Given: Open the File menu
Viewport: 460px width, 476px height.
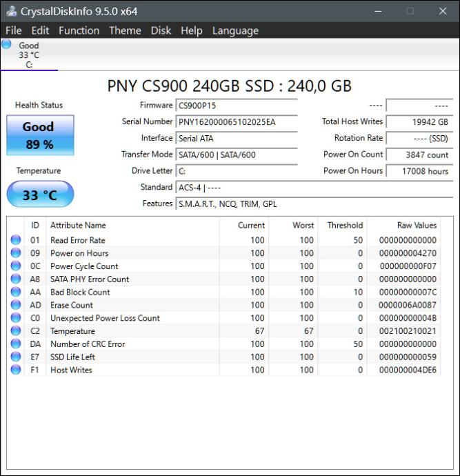Looking at the screenshot, I should pos(14,30).
